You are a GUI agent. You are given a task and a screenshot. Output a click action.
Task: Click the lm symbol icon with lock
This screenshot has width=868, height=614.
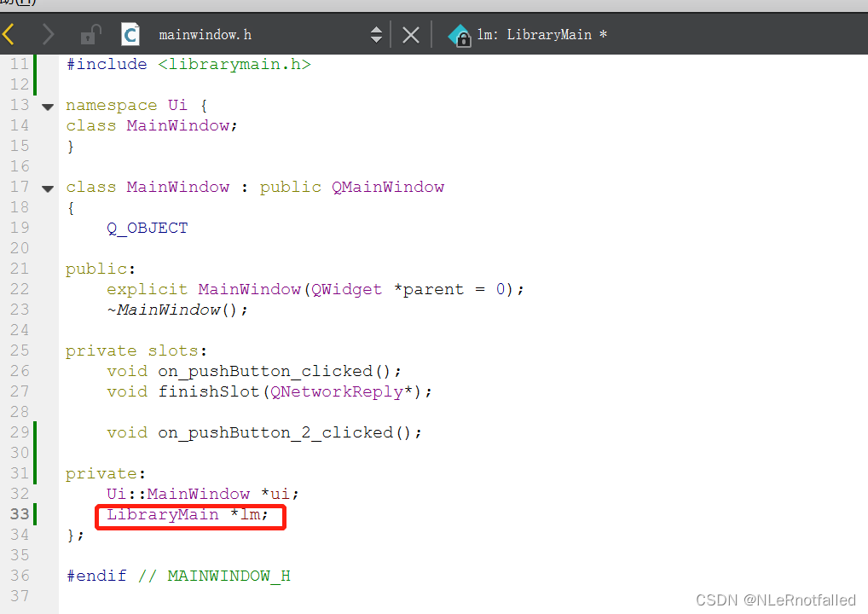[x=460, y=36]
